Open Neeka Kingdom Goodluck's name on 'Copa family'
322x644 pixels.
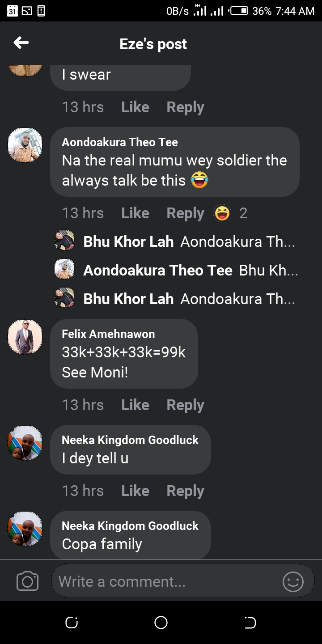130,526
